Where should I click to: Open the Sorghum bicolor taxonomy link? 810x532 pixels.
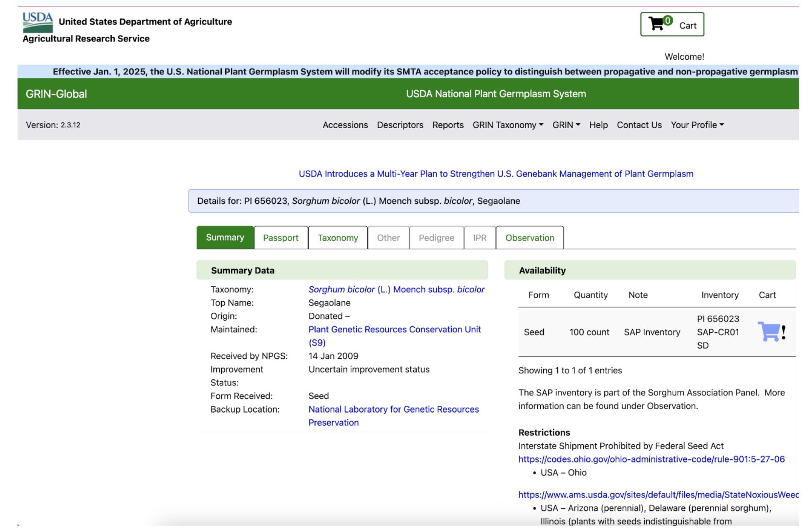click(x=396, y=289)
